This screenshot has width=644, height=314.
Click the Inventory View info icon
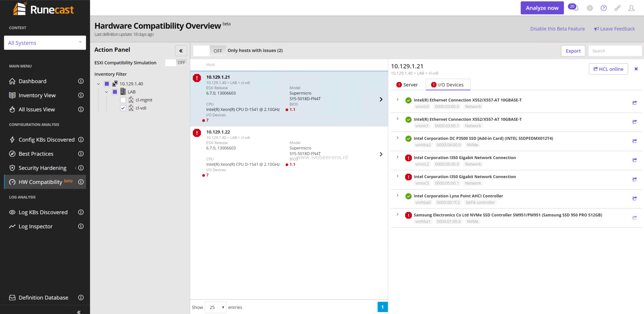coord(81,95)
